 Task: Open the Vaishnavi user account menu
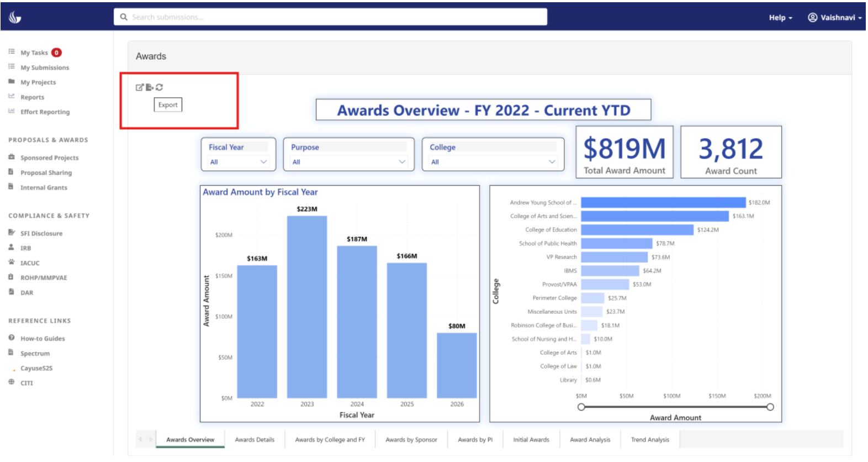(834, 18)
